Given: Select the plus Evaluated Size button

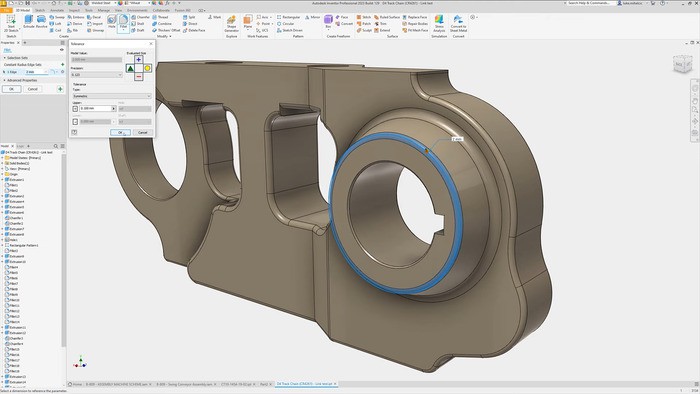Looking at the screenshot, I should pyautogui.click(x=139, y=59).
